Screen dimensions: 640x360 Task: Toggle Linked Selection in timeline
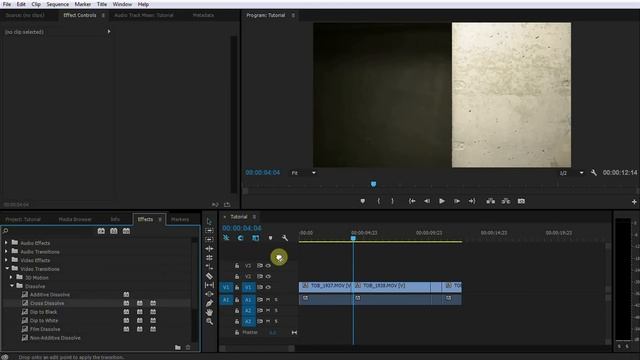pos(256,238)
